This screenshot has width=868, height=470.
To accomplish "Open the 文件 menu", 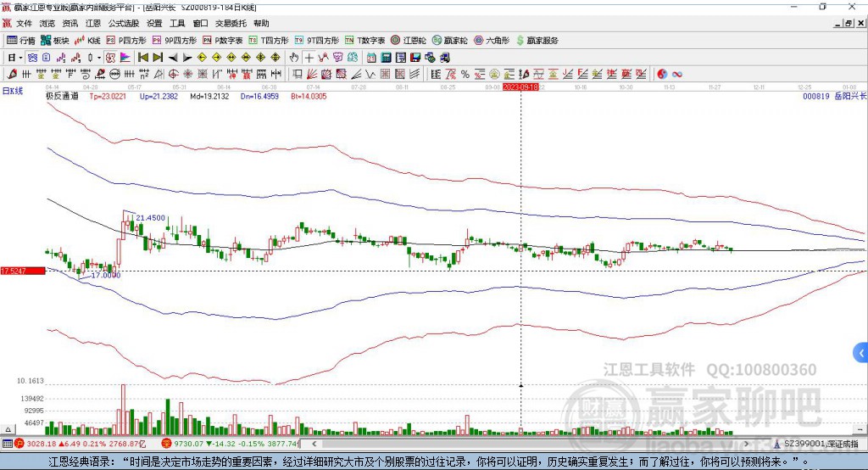I will pyautogui.click(x=24, y=23).
